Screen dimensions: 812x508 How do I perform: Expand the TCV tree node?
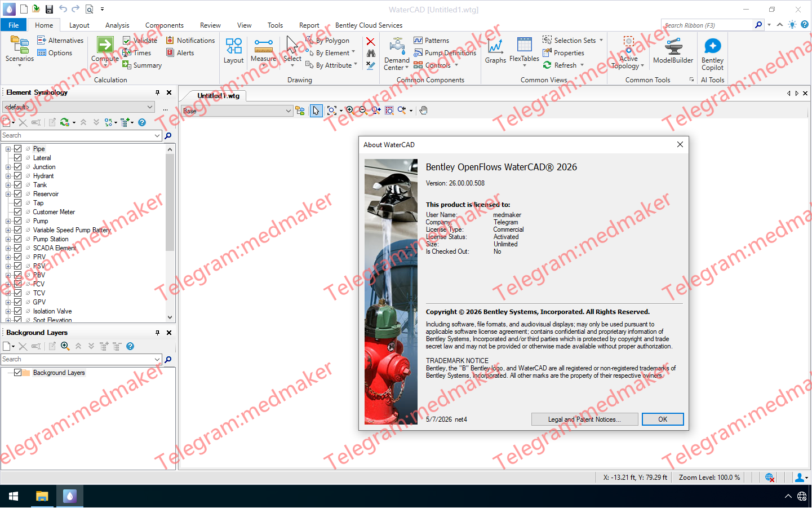coord(8,293)
